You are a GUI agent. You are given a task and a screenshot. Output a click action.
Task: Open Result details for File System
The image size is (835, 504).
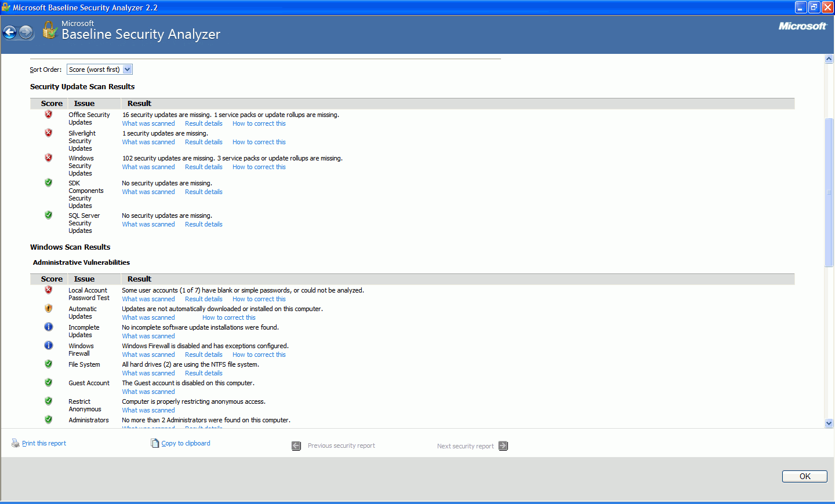(x=204, y=373)
